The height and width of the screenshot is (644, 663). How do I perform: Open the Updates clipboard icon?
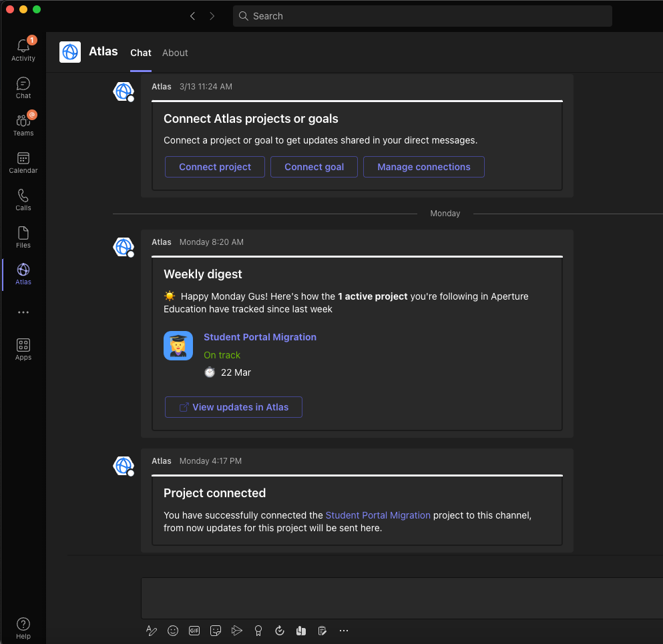coord(322,631)
